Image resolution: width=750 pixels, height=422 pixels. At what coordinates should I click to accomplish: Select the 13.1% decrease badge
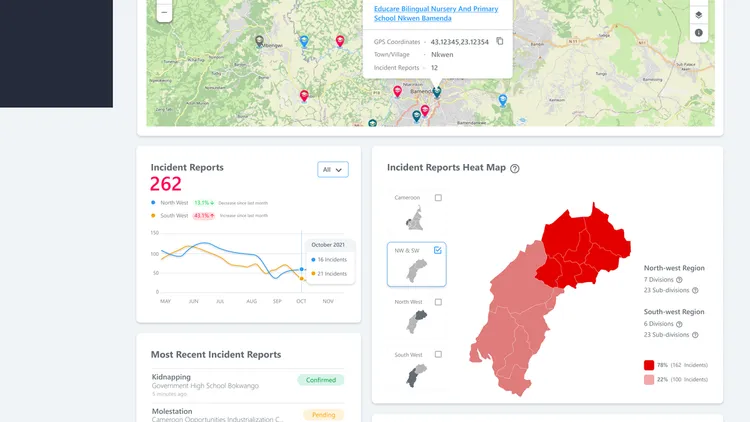tap(204, 203)
